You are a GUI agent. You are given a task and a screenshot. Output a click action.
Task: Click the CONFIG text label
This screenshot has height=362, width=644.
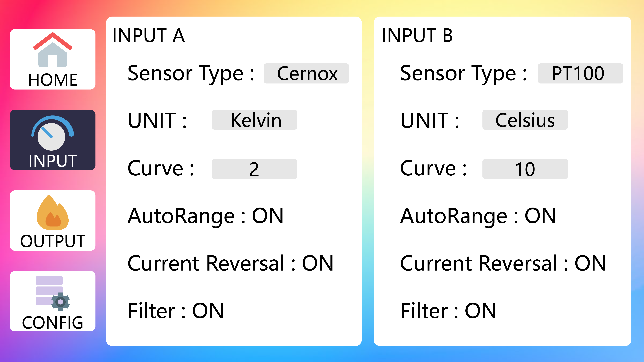tap(53, 323)
